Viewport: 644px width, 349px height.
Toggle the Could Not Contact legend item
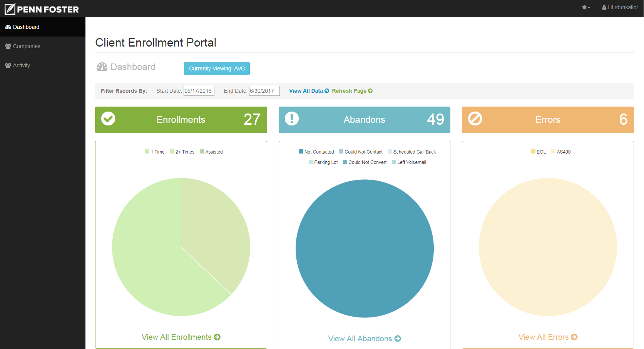361,152
